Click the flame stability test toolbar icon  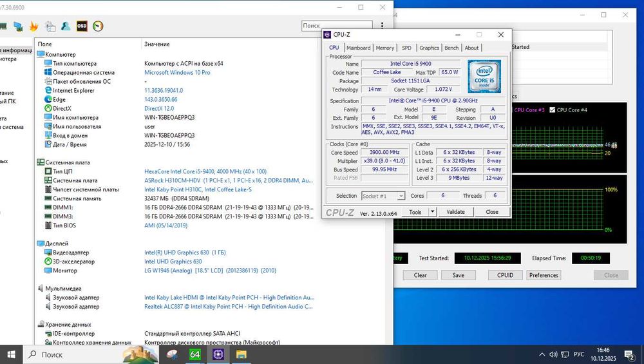33,26
